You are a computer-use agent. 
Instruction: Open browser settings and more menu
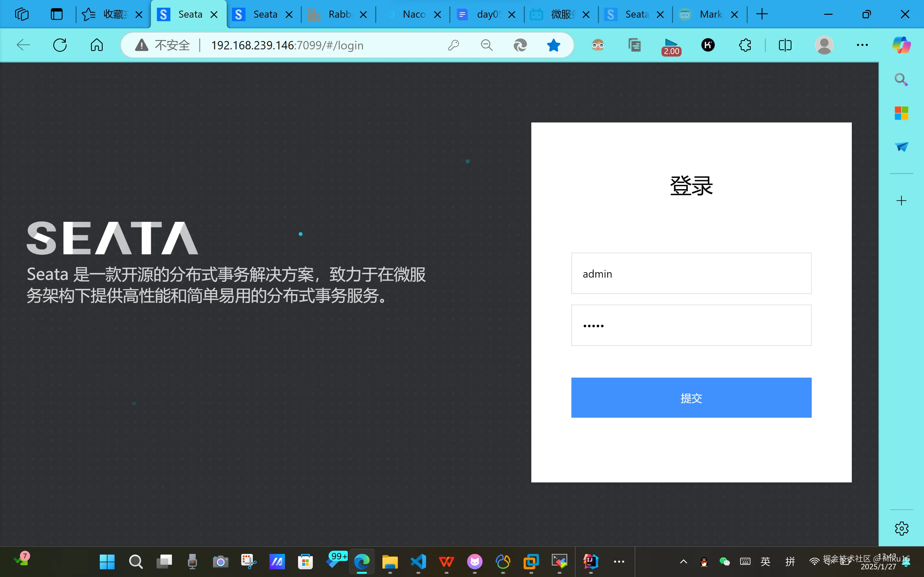(x=862, y=45)
